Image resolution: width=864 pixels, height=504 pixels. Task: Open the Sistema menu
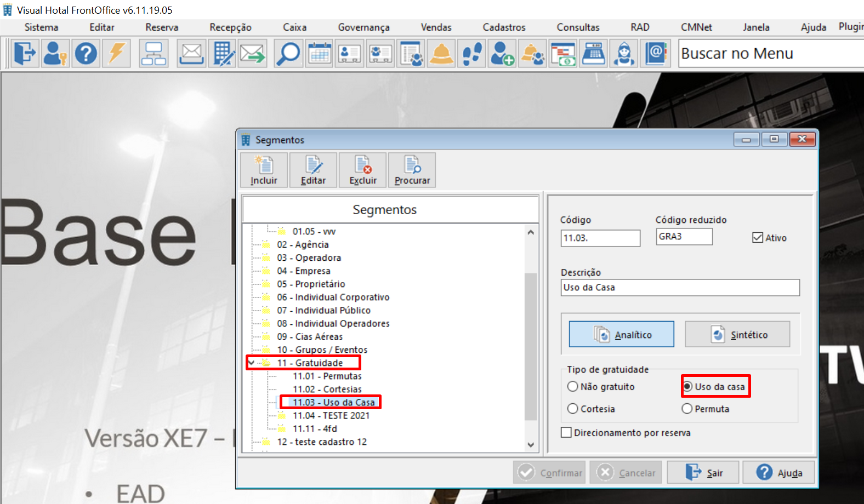41,27
